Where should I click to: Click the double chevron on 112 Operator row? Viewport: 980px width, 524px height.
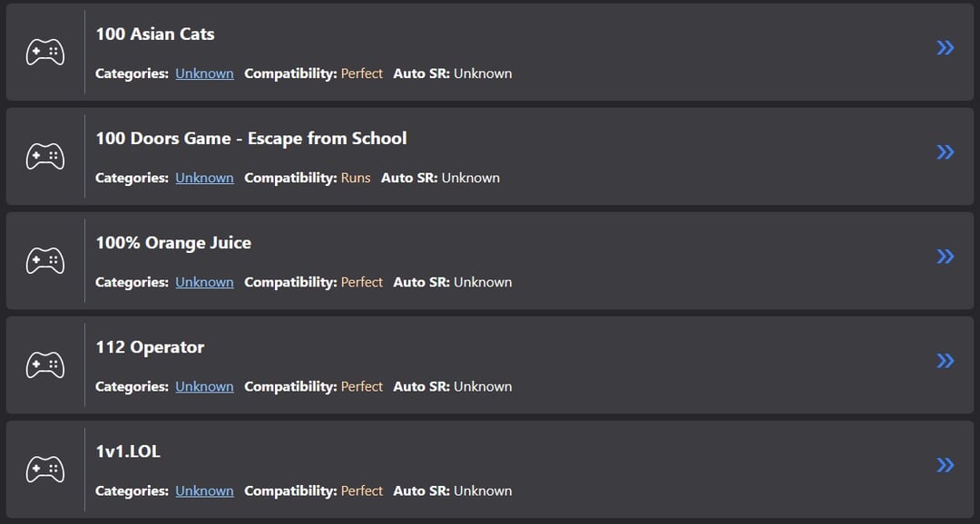pos(945,361)
